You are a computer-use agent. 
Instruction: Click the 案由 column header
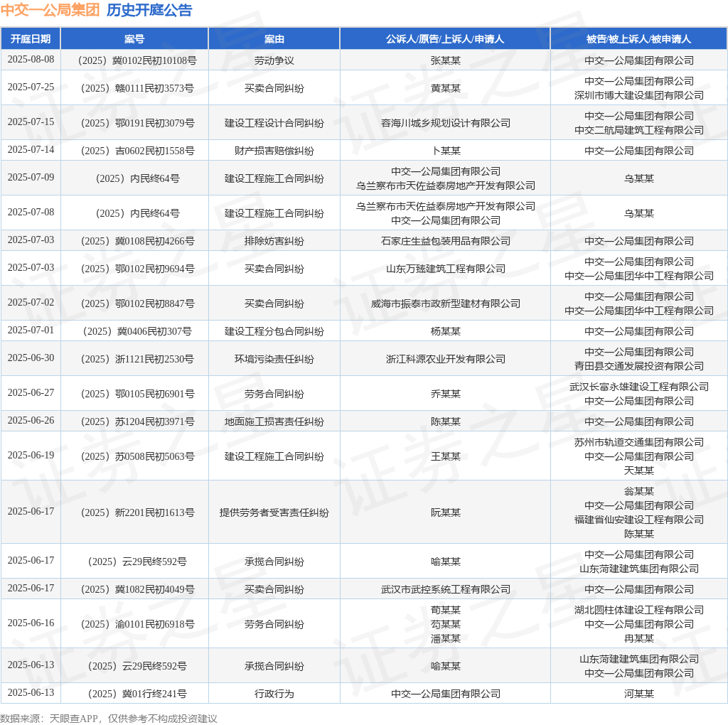(x=274, y=39)
